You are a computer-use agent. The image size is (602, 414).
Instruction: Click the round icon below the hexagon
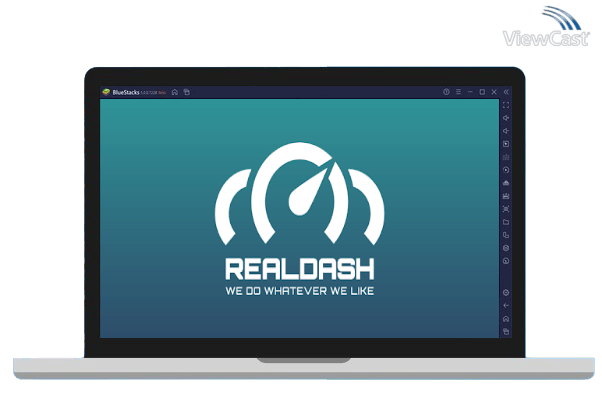click(506, 261)
